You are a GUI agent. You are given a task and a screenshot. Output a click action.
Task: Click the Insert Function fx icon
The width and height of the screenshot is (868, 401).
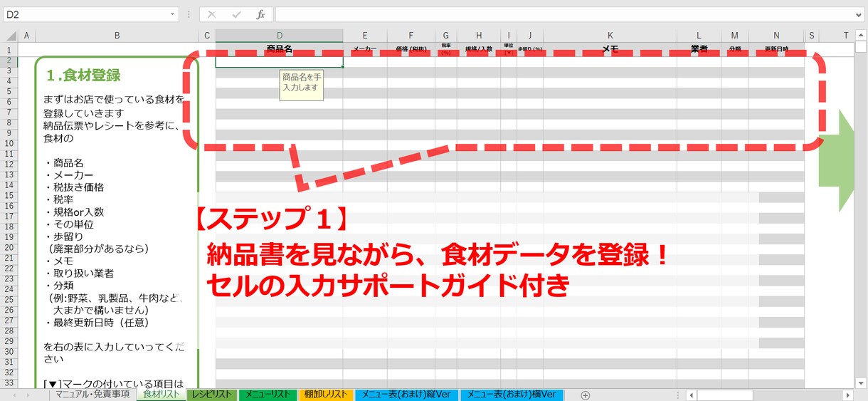pos(260,14)
